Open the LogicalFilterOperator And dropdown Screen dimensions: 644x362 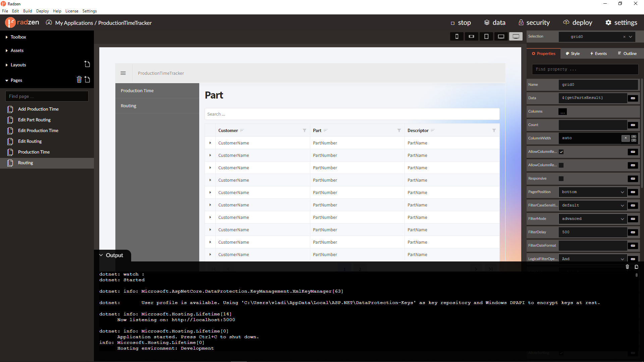point(593,259)
